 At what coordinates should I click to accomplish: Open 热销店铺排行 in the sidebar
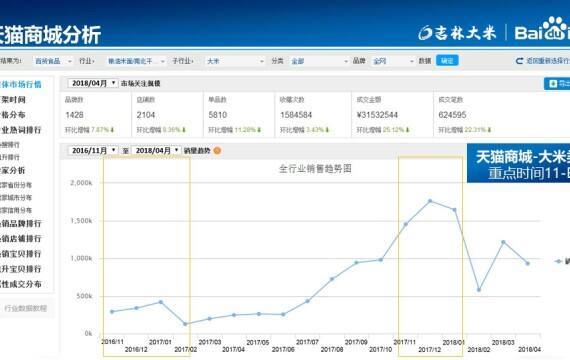point(21,239)
